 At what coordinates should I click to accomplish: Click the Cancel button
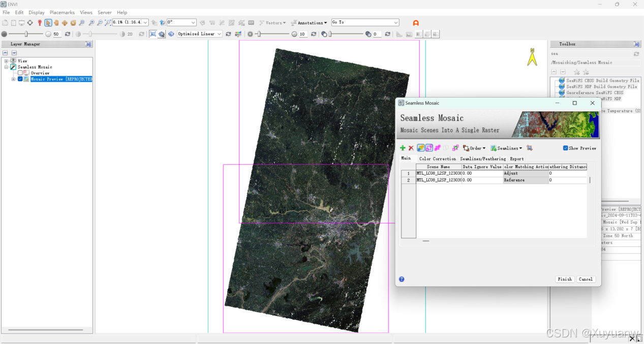[586, 279]
